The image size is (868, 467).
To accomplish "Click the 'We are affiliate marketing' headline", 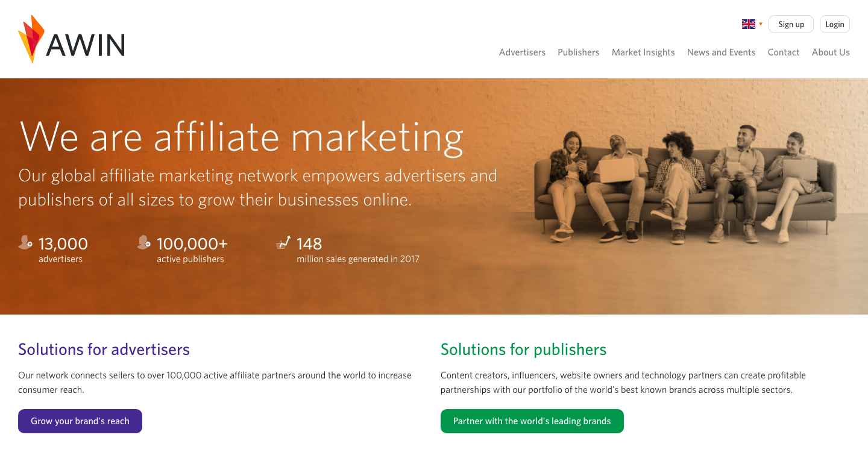I will tap(242, 136).
